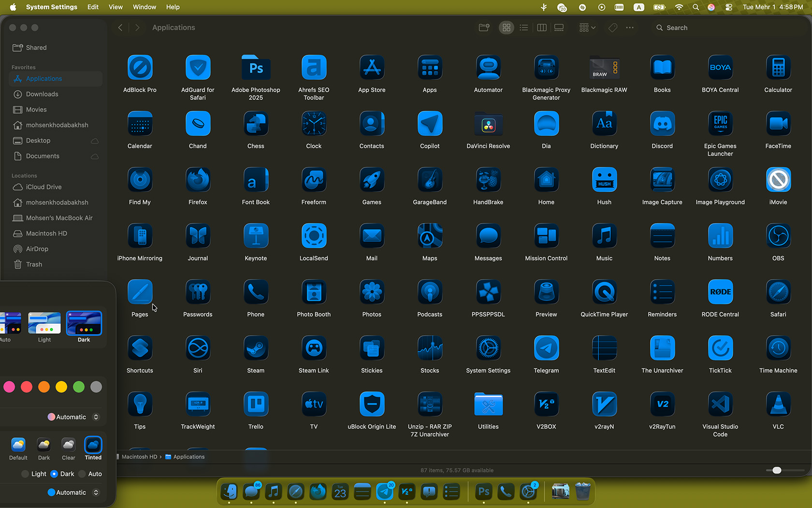Open the Apple menu
This screenshot has width=812, height=508.
(13, 7)
